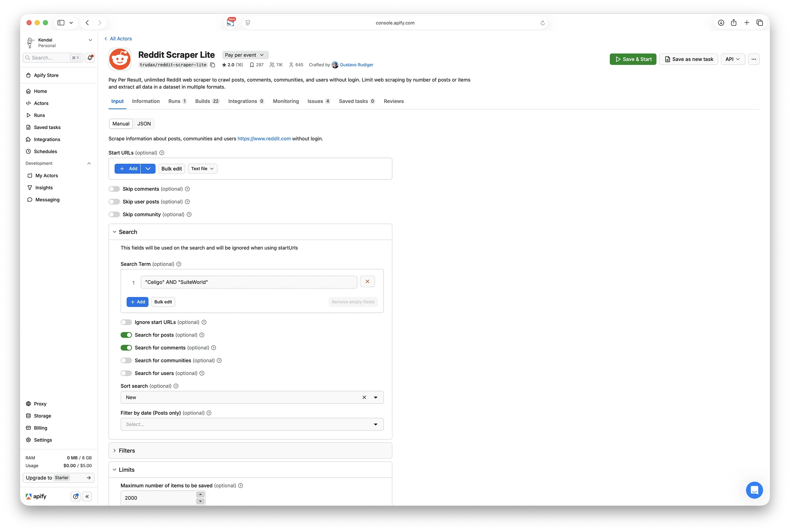Click Upgrade to Starter button

[x=58, y=478]
